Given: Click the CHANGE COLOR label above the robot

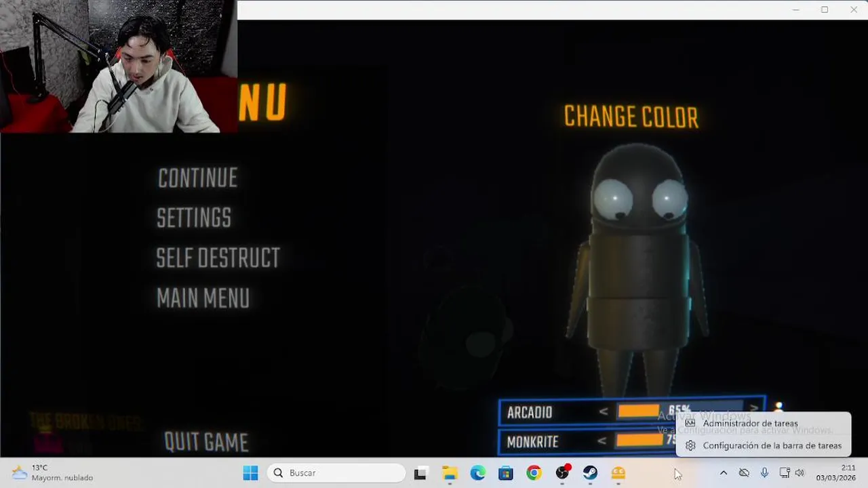Looking at the screenshot, I should click(631, 117).
